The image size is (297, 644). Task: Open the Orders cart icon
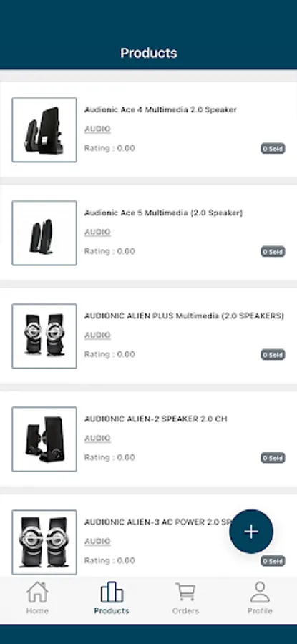[185, 592]
